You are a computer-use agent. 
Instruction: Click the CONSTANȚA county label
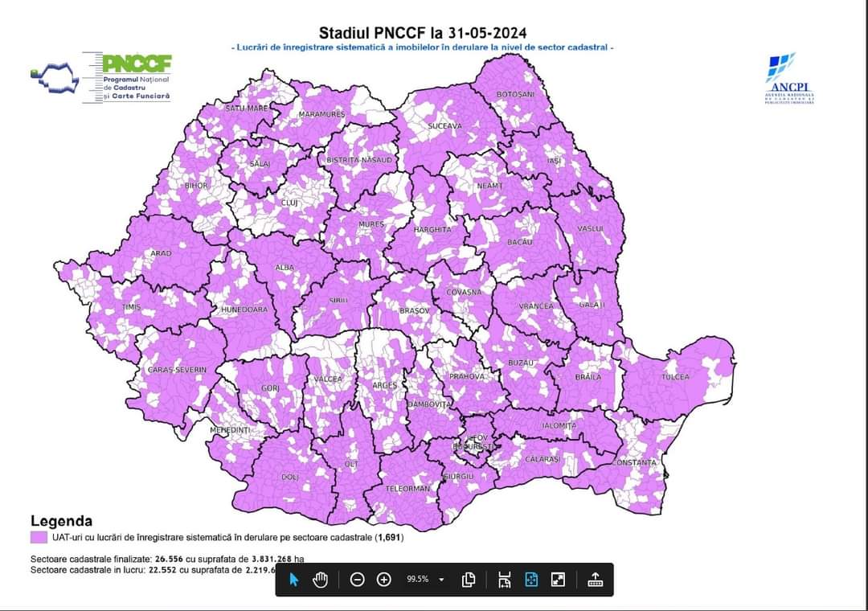(x=634, y=462)
